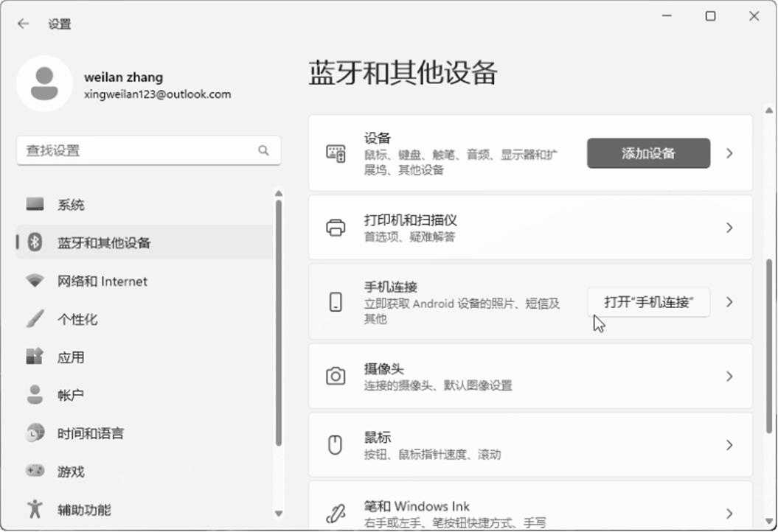Image resolution: width=778 pixels, height=532 pixels.
Task: Click the phone icon beside 手机连接
Action: tap(336, 302)
